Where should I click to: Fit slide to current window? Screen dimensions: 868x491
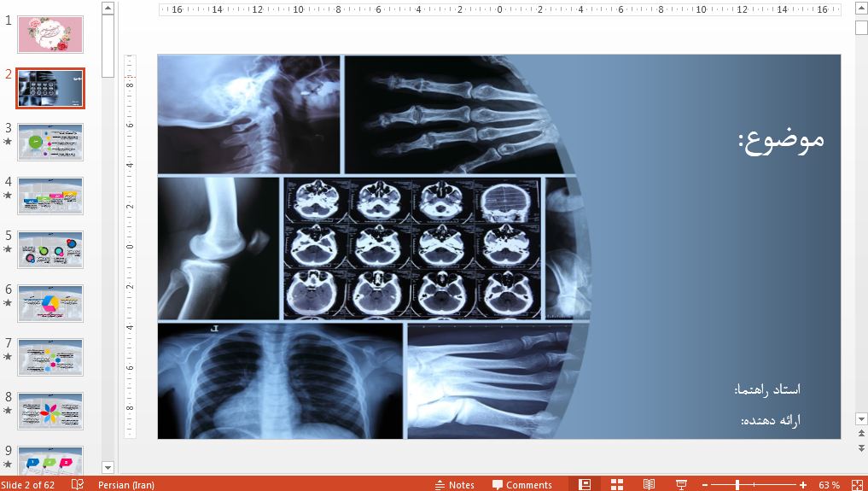pos(857,484)
